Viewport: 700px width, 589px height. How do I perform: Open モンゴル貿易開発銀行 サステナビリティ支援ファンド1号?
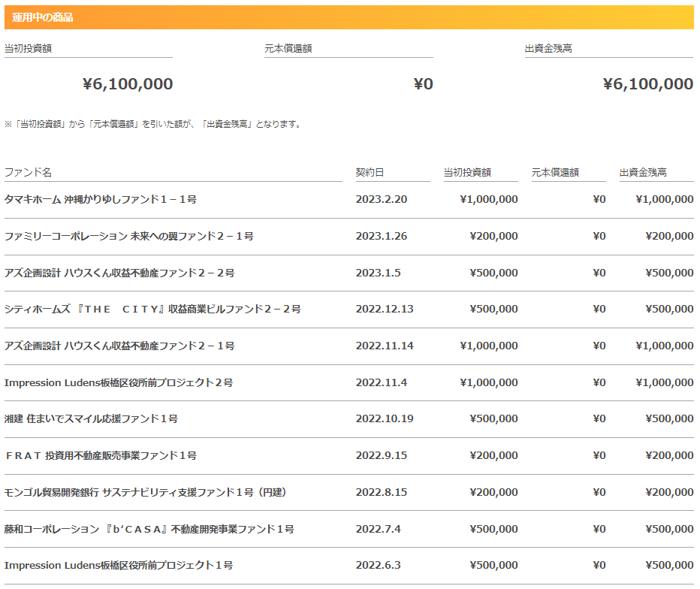click(146, 492)
